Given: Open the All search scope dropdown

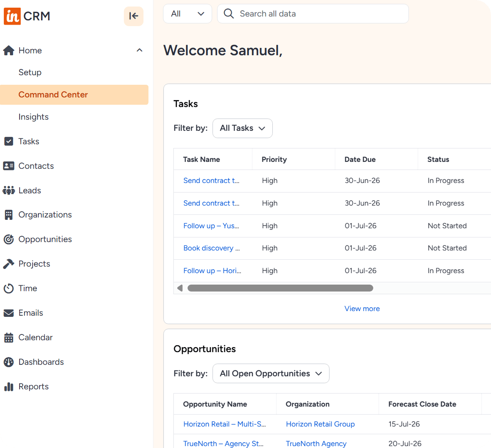Looking at the screenshot, I should (188, 14).
